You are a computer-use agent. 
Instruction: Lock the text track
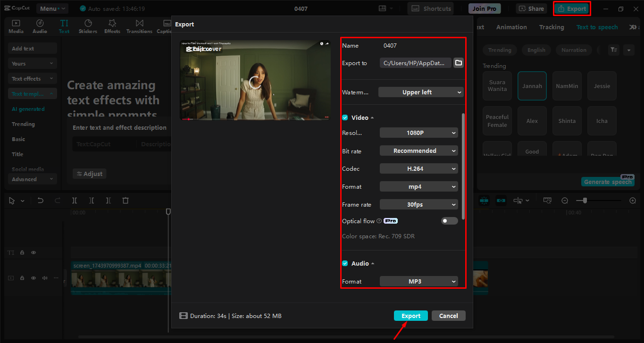coord(22,253)
